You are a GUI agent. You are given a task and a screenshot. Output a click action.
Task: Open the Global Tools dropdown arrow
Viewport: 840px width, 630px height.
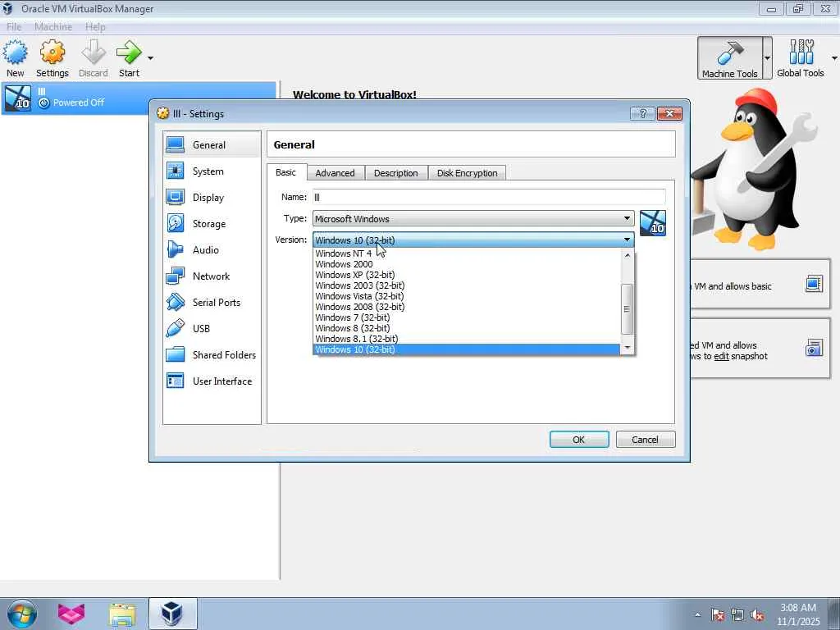point(834,58)
